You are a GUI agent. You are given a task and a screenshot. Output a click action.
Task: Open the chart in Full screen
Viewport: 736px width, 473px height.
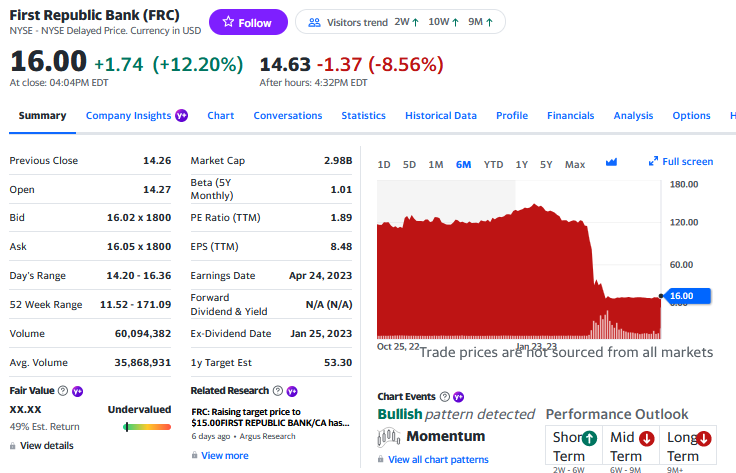681,161
